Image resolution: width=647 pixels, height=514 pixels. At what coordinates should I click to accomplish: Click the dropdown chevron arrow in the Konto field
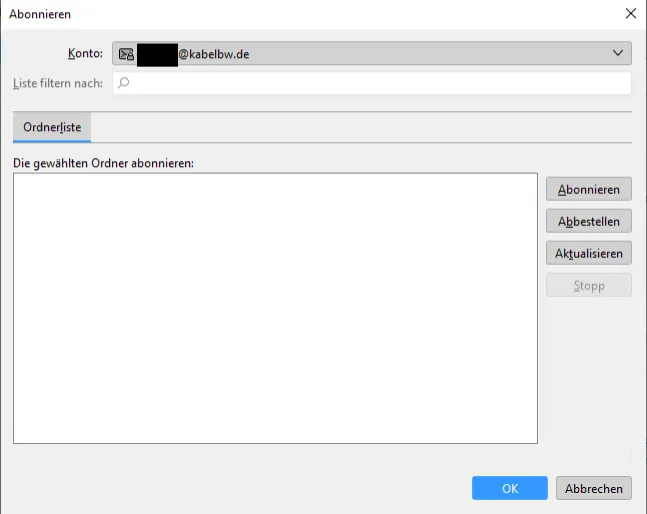tap(618, 53)
